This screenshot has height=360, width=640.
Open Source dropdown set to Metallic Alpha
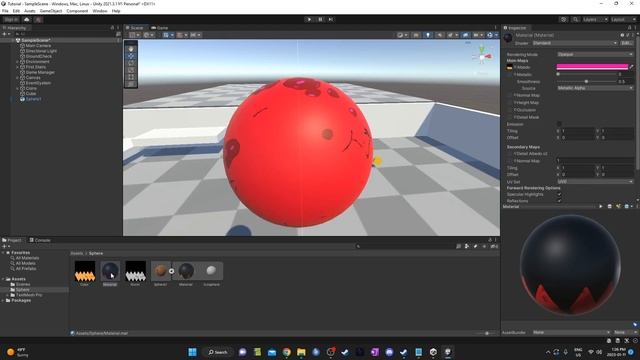point(595,88)
